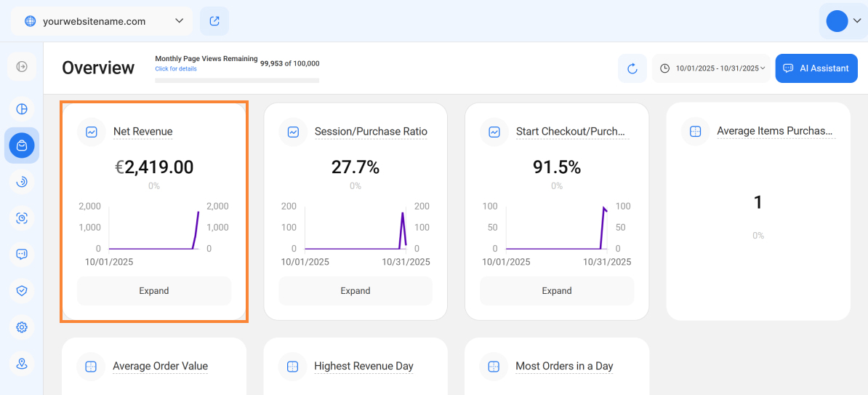Click the refresh data icon button
This screenshot has width=868, height=395.
632,68
